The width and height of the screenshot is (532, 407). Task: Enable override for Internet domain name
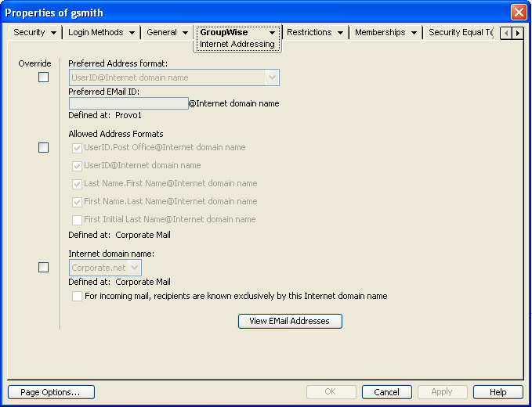pos(43,268)
